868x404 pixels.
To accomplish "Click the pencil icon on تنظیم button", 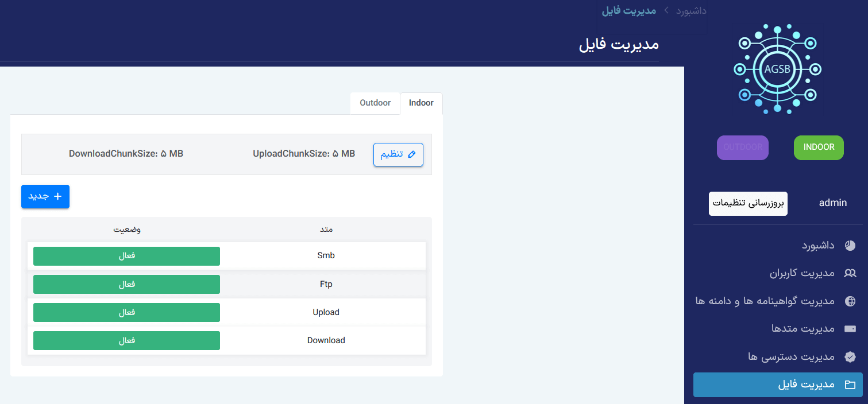I will (x=411, y=155).
